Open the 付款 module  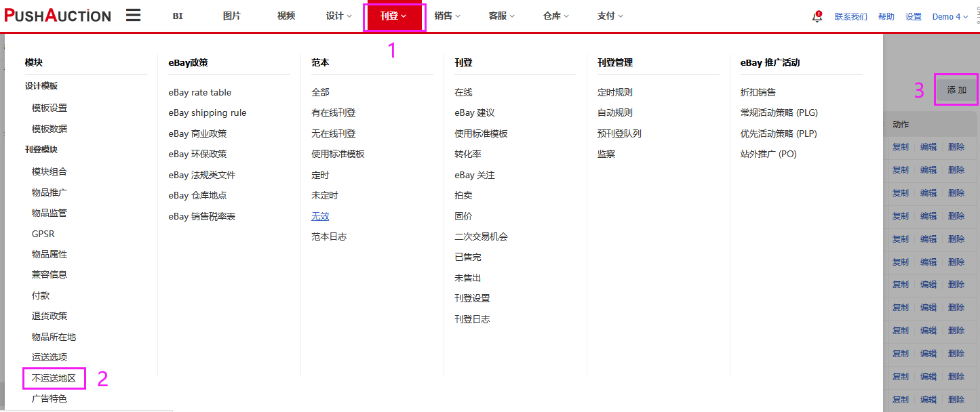tap(41, 295)
